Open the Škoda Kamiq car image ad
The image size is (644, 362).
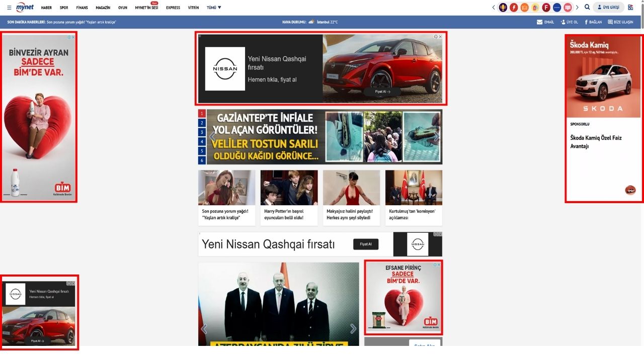[603, 76]
